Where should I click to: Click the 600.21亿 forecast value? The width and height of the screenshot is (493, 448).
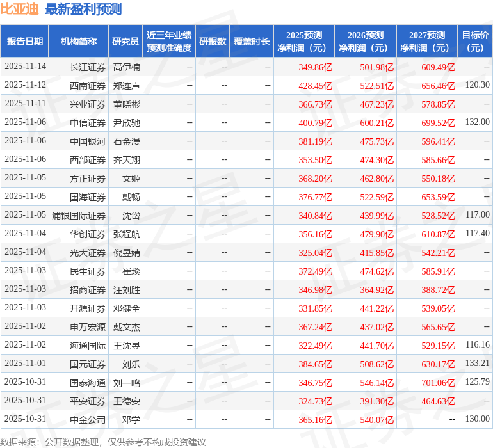[376, 123]
